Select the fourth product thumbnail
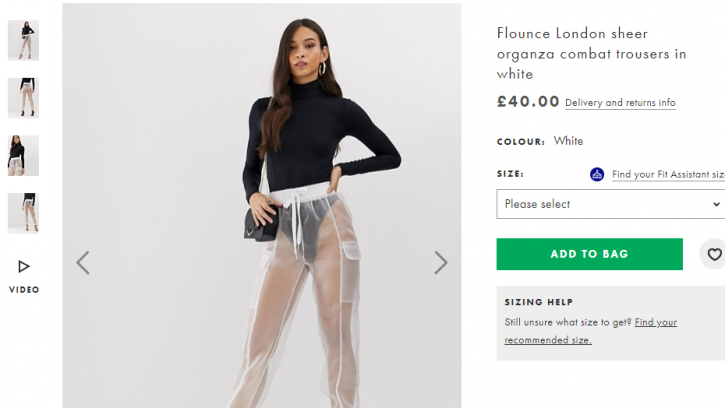Image resolution: width=725 pixels, height=408 pixels. 24,213
